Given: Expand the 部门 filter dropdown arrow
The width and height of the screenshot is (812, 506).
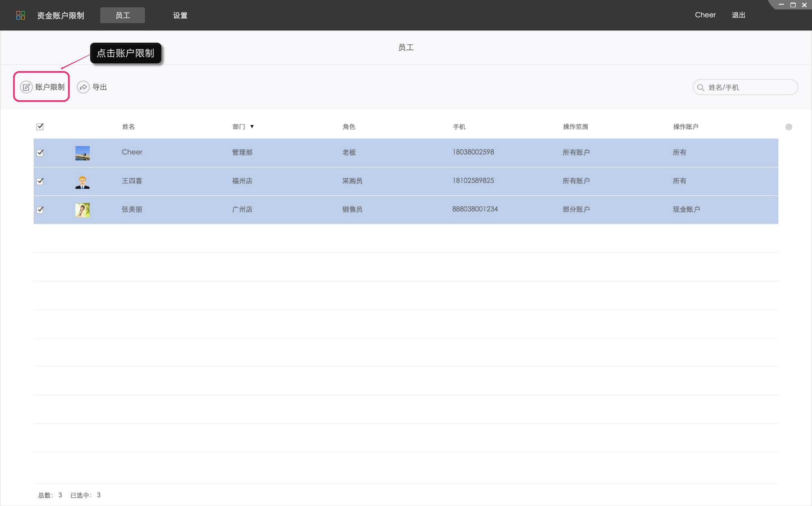Looking at the screenshot, I should click(x=252, y=127).
